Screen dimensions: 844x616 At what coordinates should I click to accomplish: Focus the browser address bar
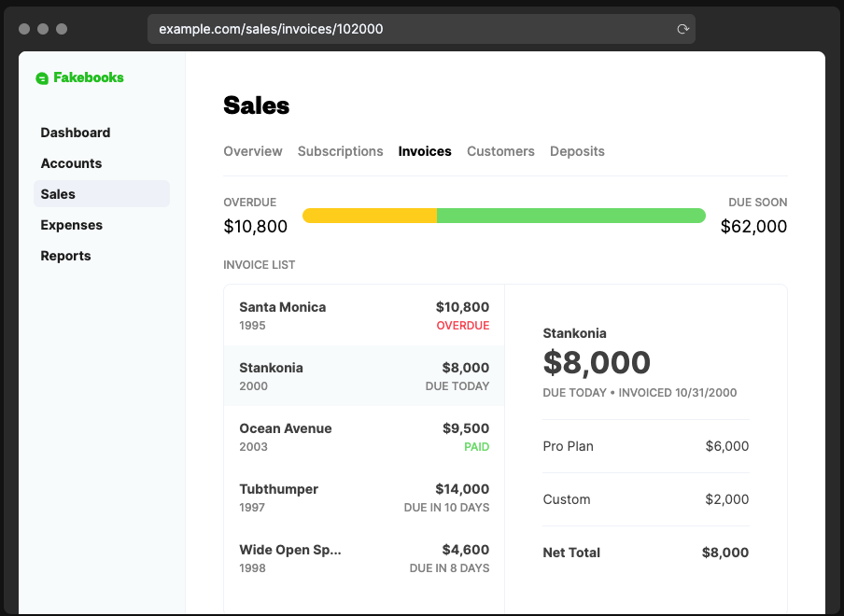411,29
